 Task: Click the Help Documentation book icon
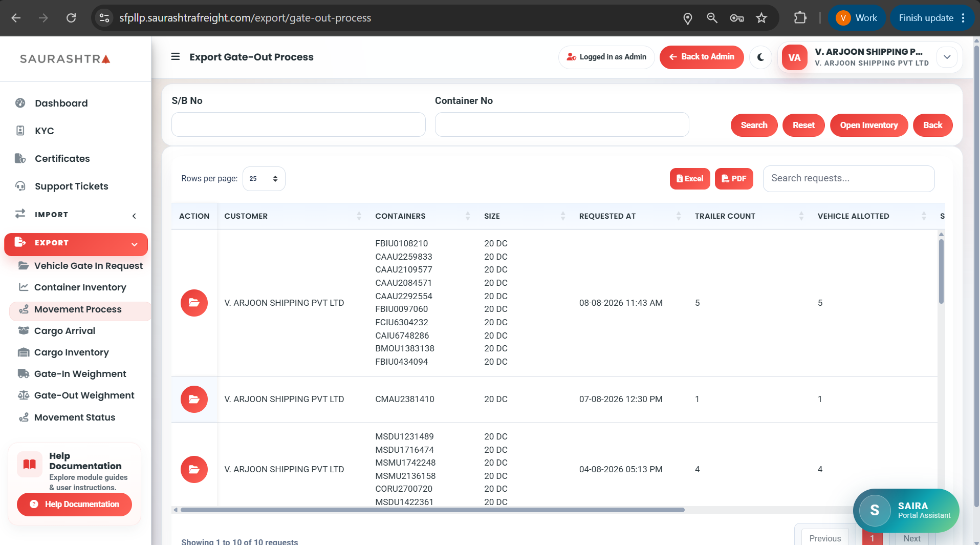tap(30, 464)
